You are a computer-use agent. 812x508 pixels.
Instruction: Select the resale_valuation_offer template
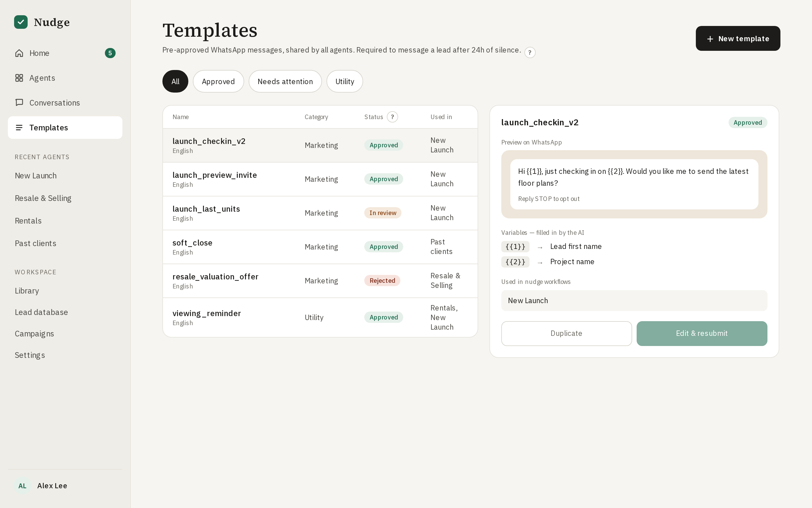click(x=320, y=281)
